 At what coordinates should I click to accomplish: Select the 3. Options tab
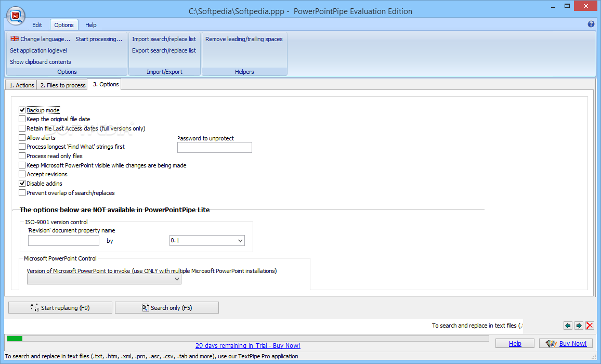pos(106,84)
